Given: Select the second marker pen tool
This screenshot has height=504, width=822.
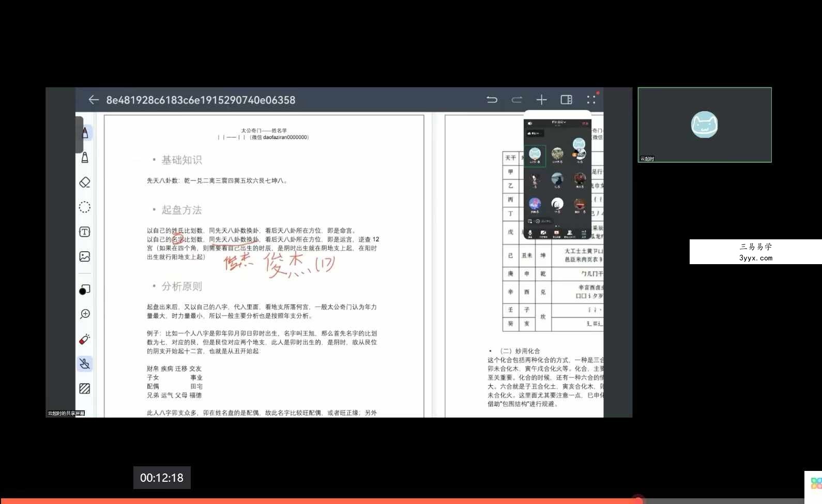Looking at the screenshot, I should click(85, 158).
